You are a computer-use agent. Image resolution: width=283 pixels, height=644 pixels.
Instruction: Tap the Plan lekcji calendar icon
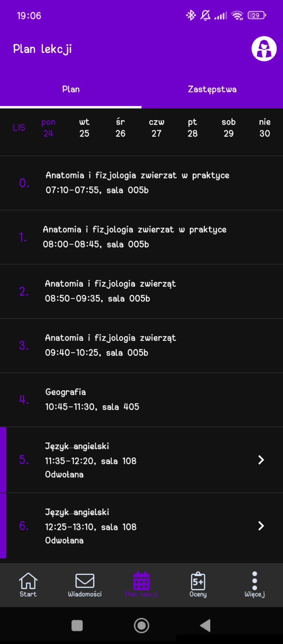pos(141,581)
